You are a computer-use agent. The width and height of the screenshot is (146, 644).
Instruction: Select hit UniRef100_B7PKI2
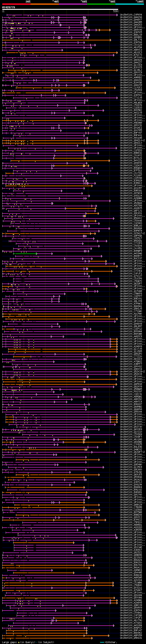point(131,520)
